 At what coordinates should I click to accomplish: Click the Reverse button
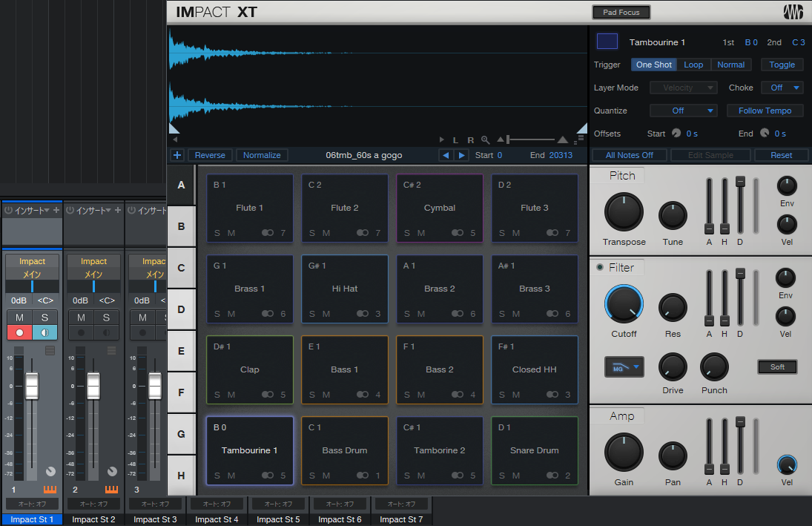210,155
